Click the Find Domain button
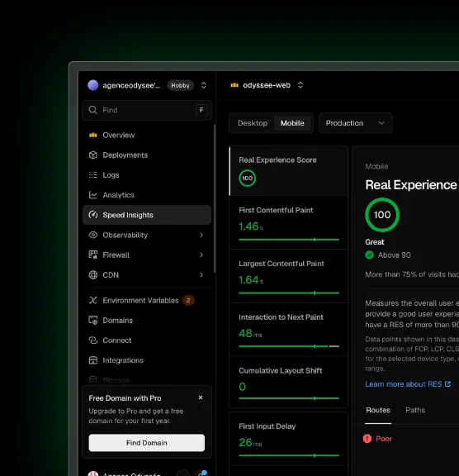The height and width of the screenshot is (476, 459). click(x=147, y=443)
